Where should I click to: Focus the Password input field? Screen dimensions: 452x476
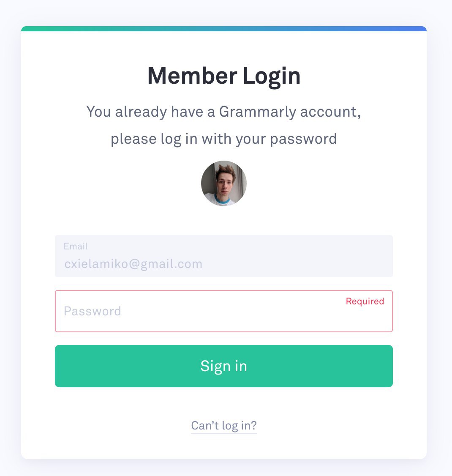pyautogui.click(x=224, y=311)
